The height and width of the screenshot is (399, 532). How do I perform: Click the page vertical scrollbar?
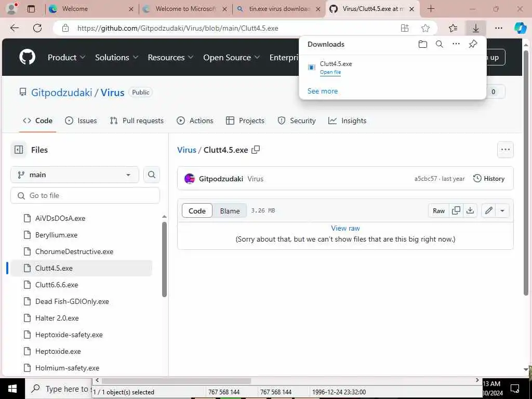tap(526, 173)
